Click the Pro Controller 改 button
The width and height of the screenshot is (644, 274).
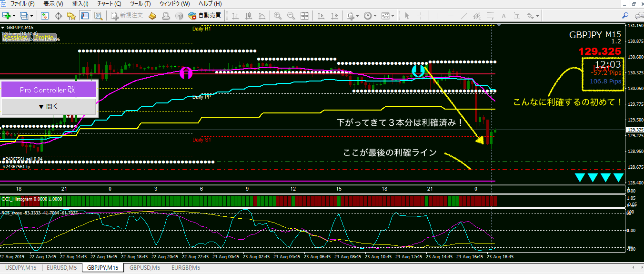[49, 90]
